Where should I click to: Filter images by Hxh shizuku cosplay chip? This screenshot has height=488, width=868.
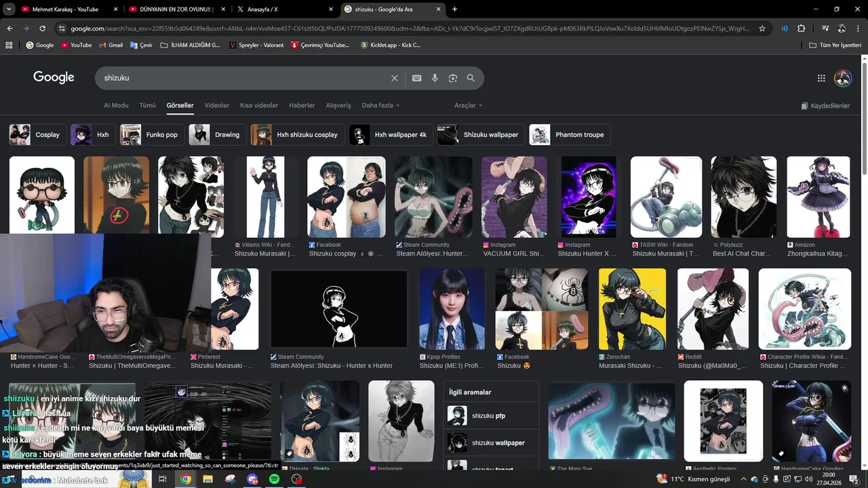298,135
